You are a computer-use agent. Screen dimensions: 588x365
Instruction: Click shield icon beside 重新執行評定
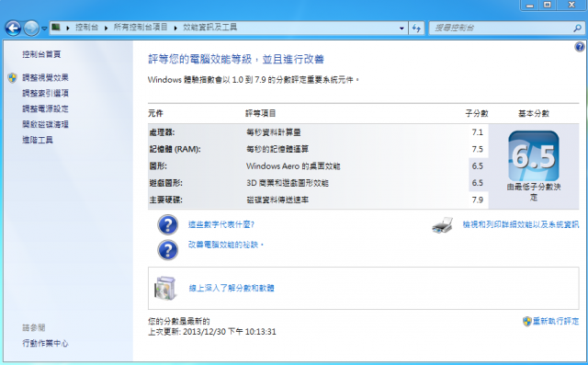[x=527, y=321]
